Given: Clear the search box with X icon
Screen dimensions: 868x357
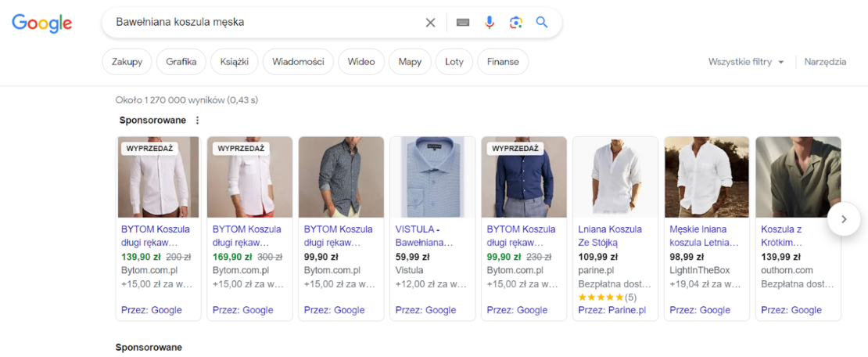Looking at the screenshot, I should (x=430, y=23).
